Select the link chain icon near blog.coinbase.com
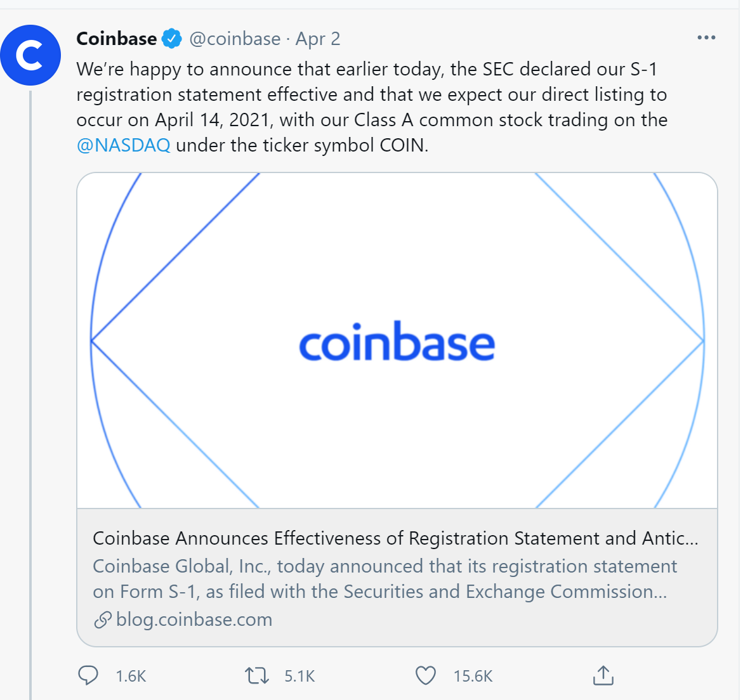Image resolution: width=743 pixels, height=700 pixels. (102, 619)
